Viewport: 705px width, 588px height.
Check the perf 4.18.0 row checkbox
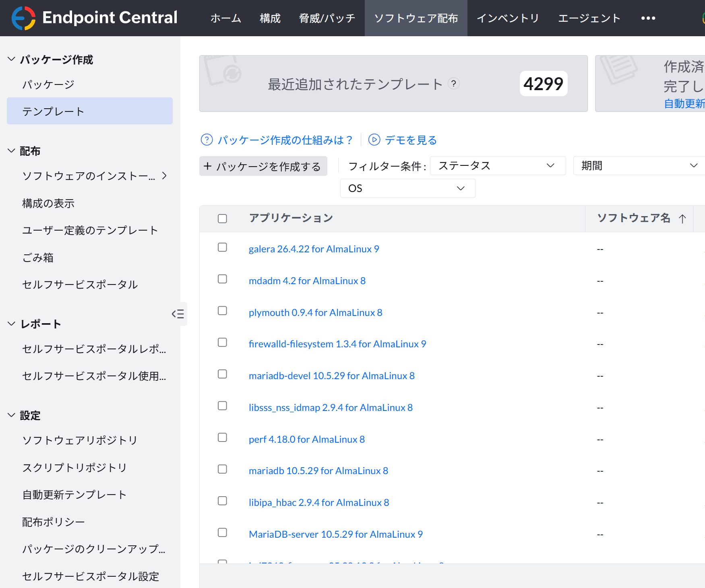click(x=222, y=437)
